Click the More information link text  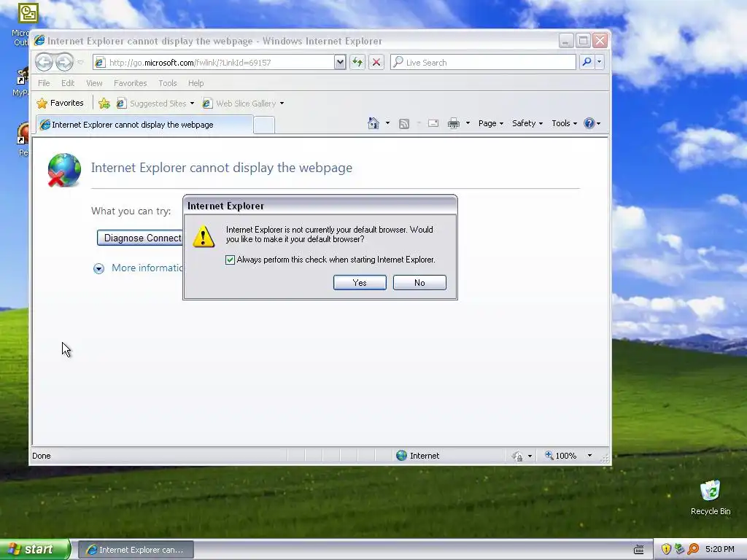tap(147, 268)
